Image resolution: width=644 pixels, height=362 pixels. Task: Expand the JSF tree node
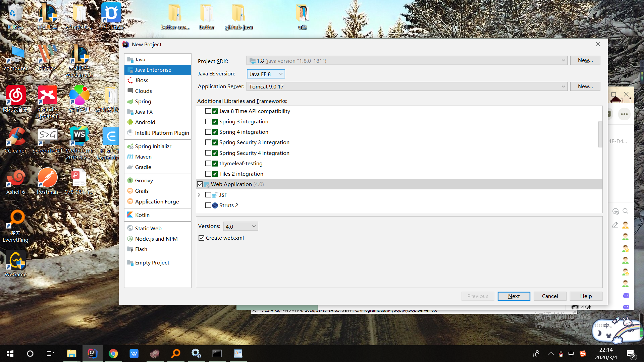(199, 195)
